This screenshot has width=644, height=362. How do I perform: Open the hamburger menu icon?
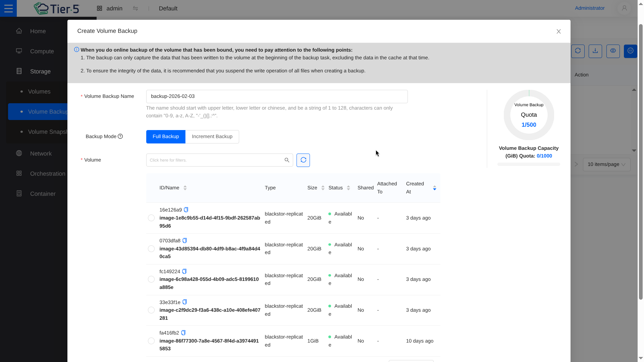tap(8, 8)
